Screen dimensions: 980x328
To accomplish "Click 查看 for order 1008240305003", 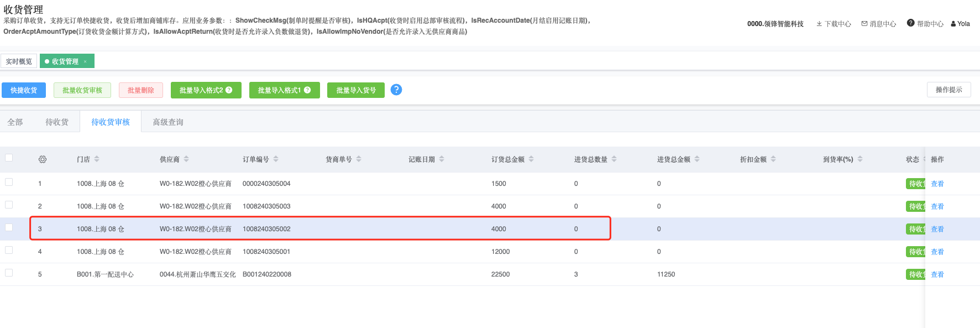I will [x=937, y=206].
